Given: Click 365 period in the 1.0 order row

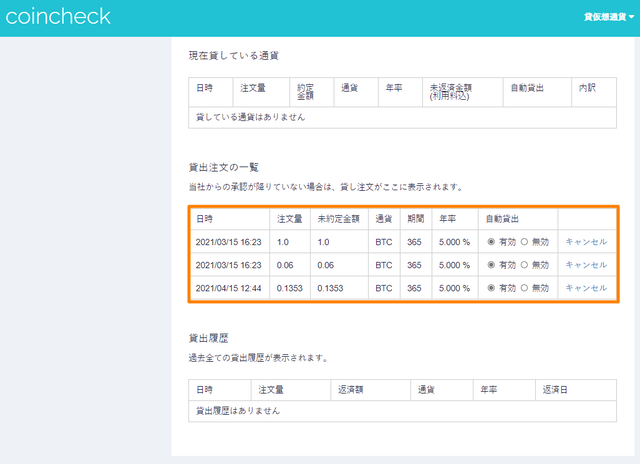Looking at the screenshot, I should pos(414,242).
